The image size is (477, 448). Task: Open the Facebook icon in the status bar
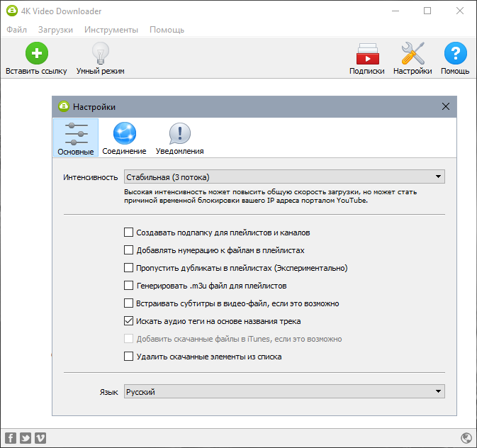pos(11,438)
